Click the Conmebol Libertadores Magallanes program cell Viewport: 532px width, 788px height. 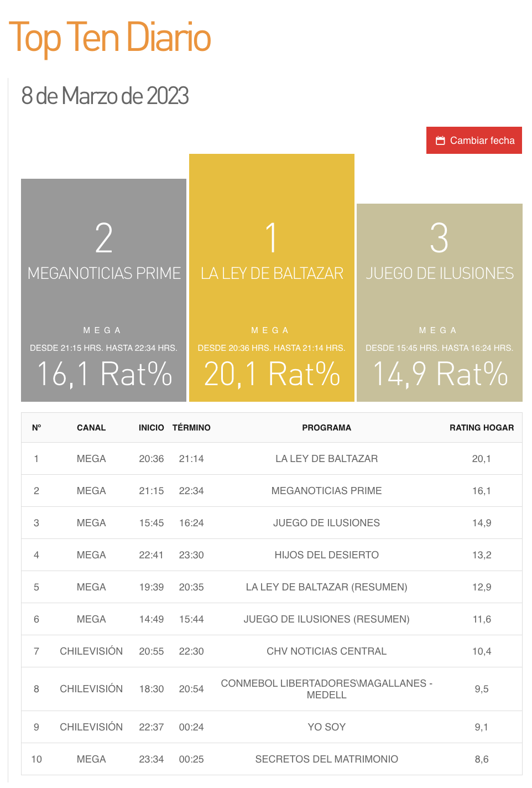coord(326,689)
